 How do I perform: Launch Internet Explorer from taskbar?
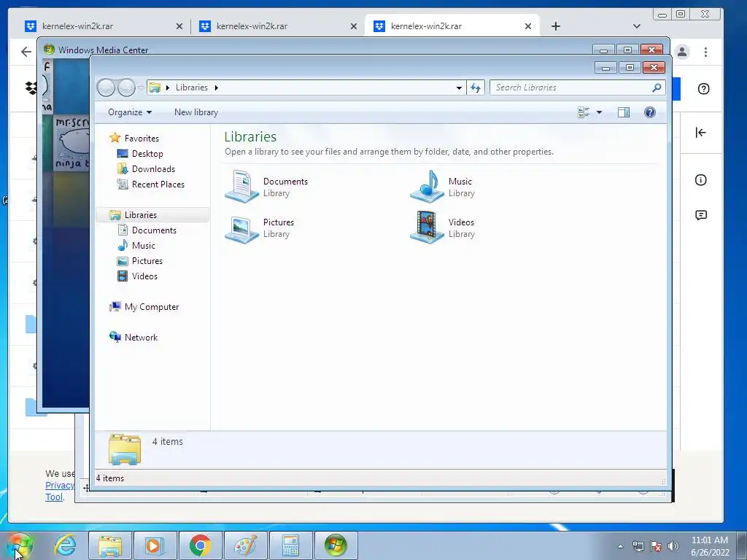[65, 545]
